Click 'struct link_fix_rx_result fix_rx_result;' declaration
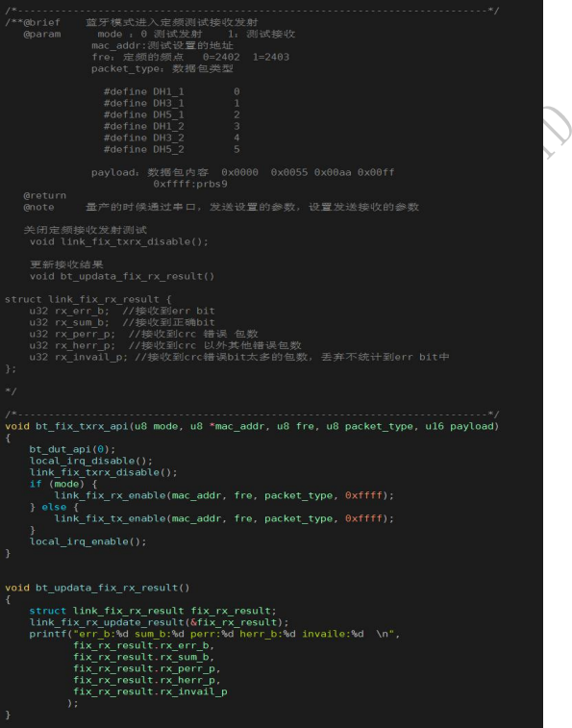572x728 pixels. pos(153,611)
